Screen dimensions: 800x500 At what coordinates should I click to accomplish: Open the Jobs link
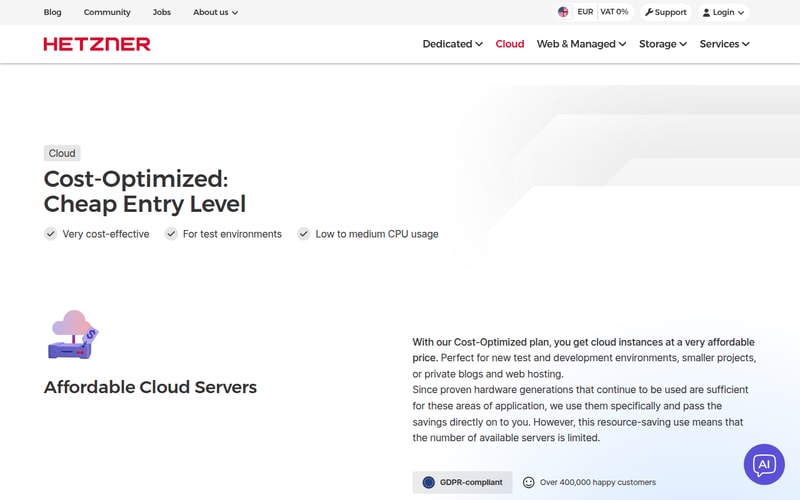click(162, 12)
